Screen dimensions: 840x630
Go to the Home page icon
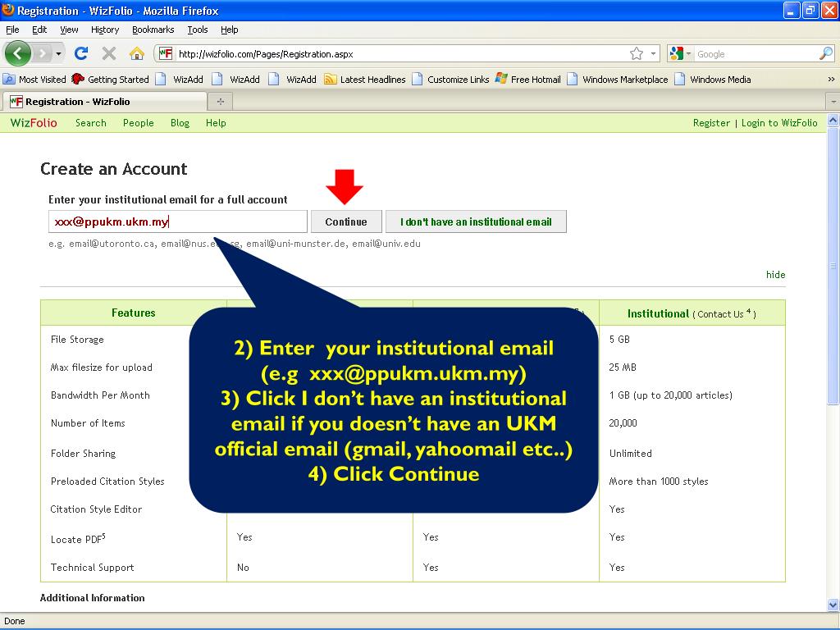point(137,53)
